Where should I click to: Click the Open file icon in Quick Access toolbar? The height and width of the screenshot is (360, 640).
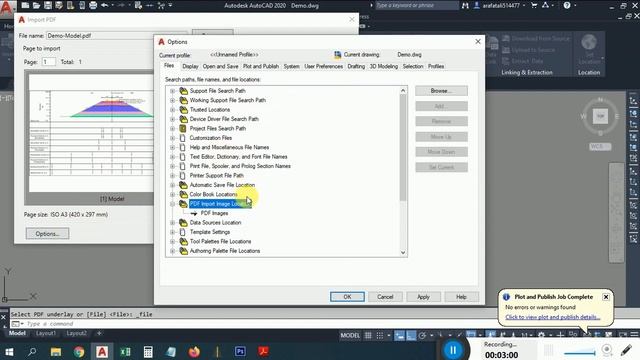[x=36, y=5]
